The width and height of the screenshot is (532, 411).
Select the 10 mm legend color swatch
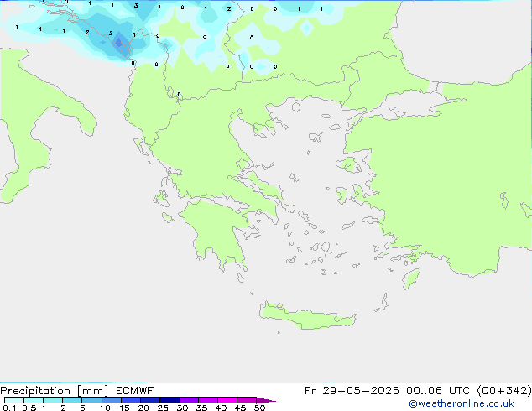111,400
